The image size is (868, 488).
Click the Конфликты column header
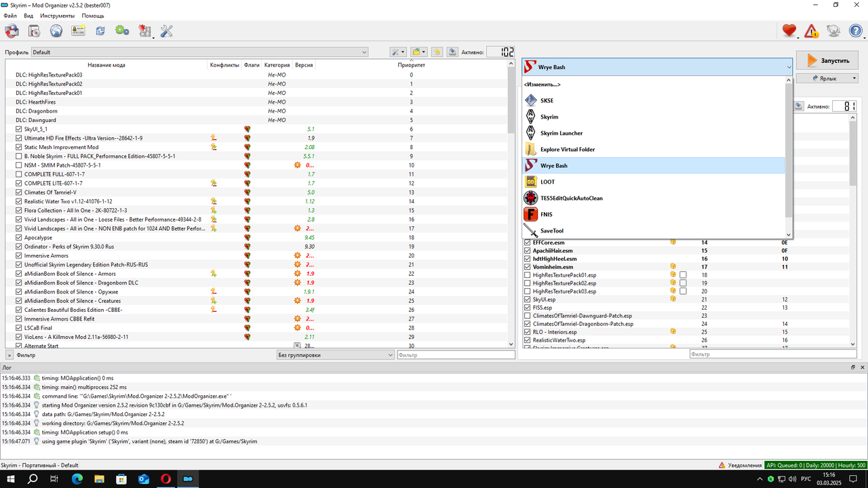(224, 65)
